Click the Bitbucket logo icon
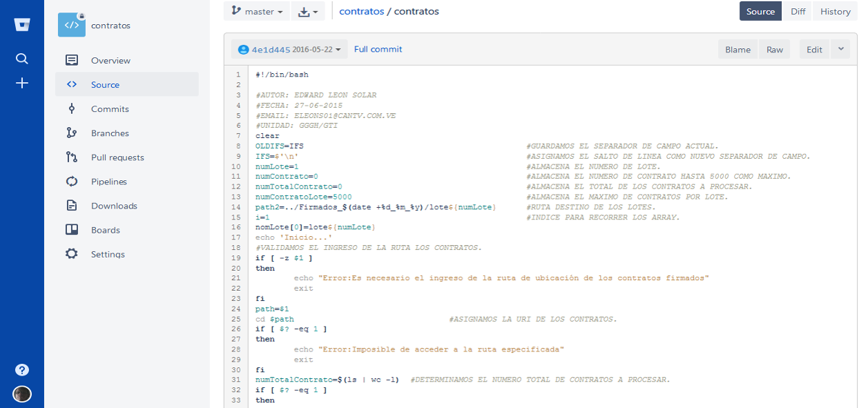 click(22, 26)
